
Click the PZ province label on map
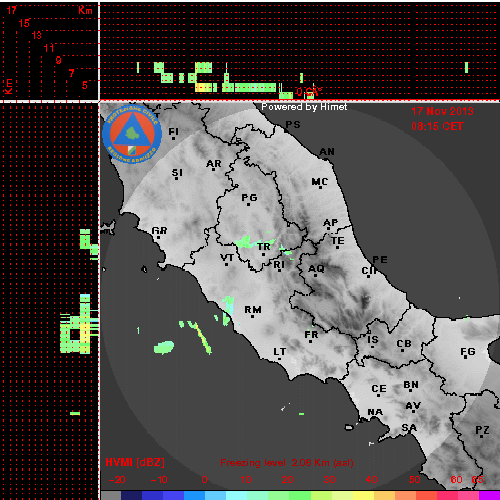tap(482, 430)
